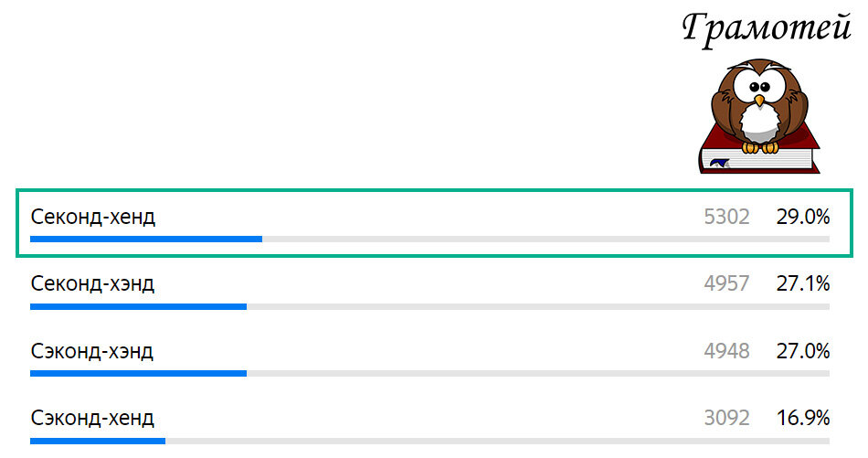
Task: Click the Грамотей title logo
Action: [x=767, y=29]
